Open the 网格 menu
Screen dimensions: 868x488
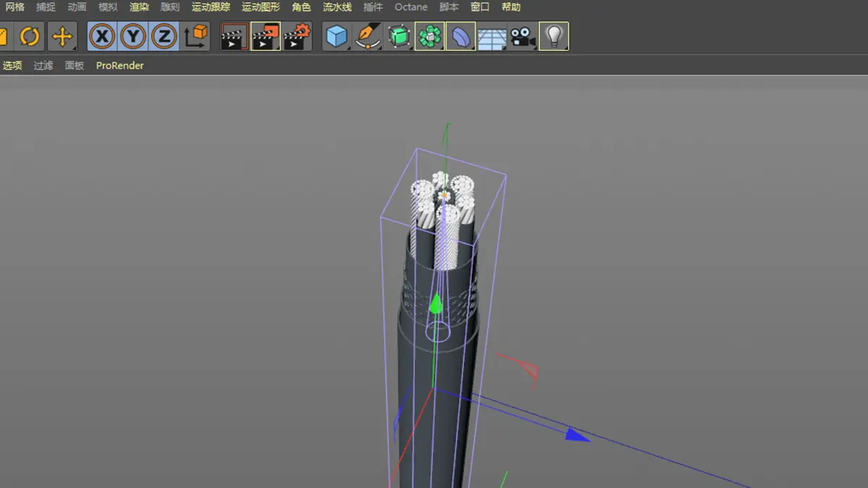coord(14,7)
